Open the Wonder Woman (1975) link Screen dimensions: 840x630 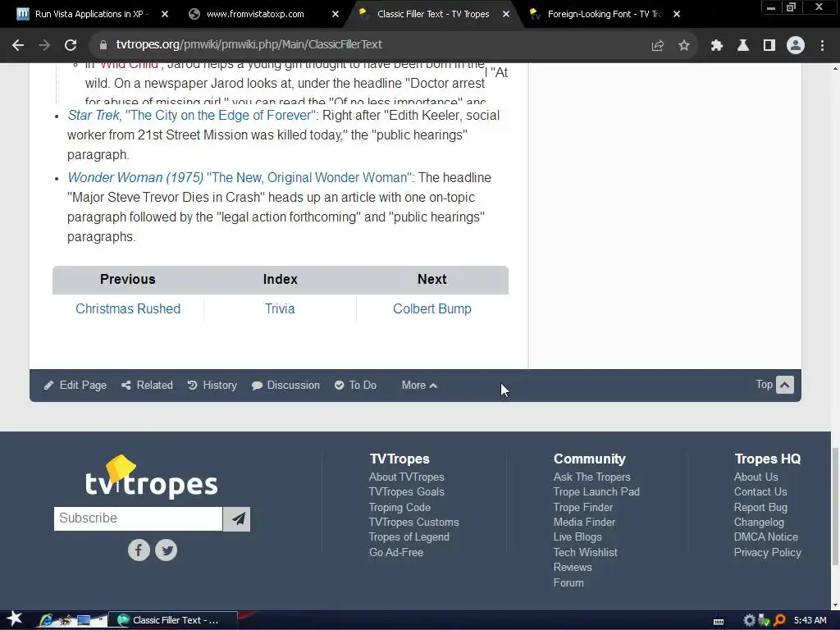(135, 177)
